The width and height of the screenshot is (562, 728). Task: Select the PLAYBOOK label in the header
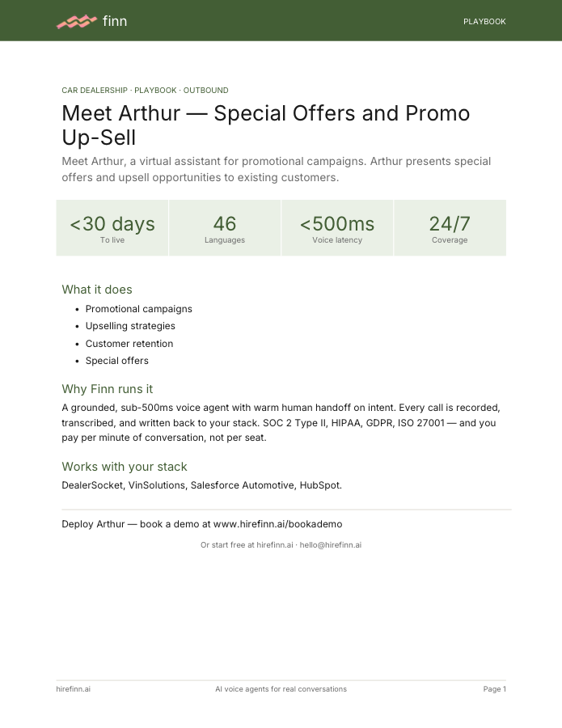pyautogui.click(x=484, y=21)
